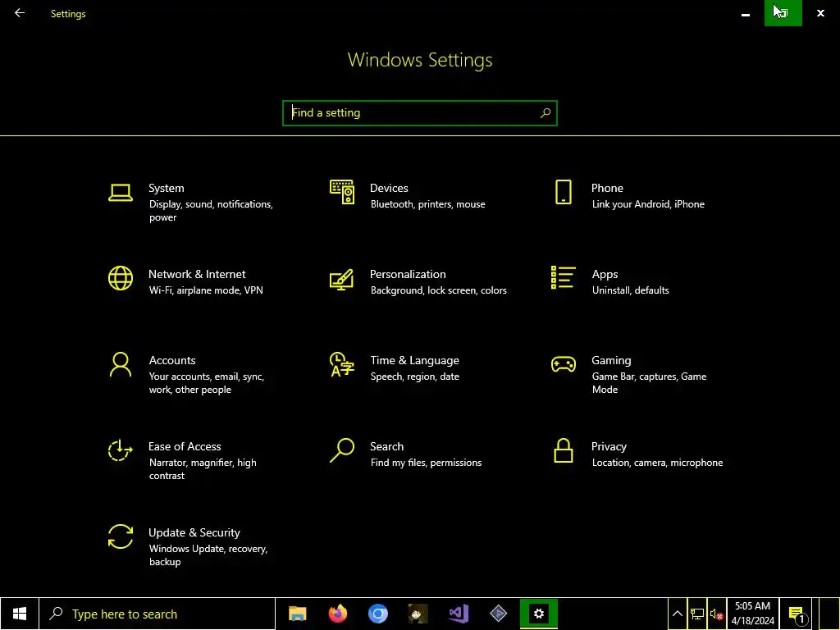Open the System laptop icon
The height and width of the screenshot is (630, 840).
tap(121, 193)
